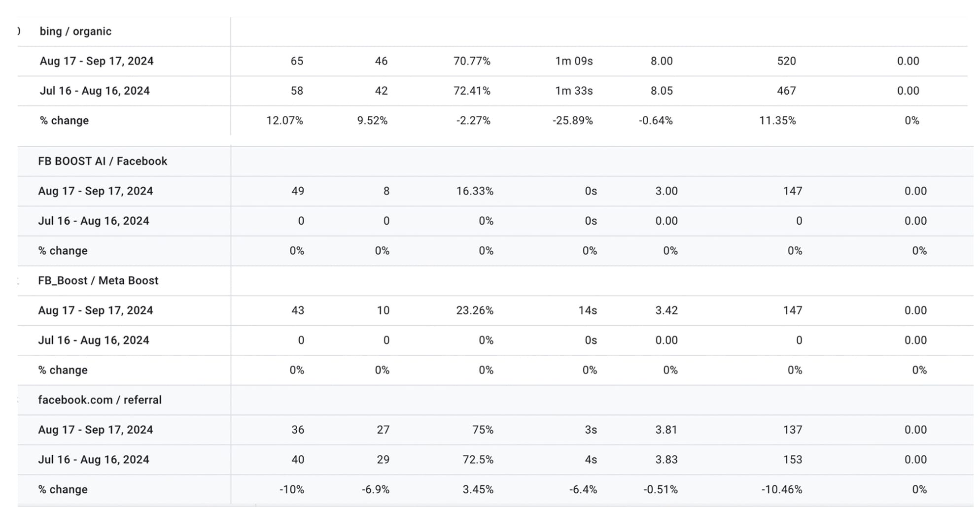This screenshot has height=507, width=980.
Task: Click the % change label under bing / organic
Action: (64, 121)
